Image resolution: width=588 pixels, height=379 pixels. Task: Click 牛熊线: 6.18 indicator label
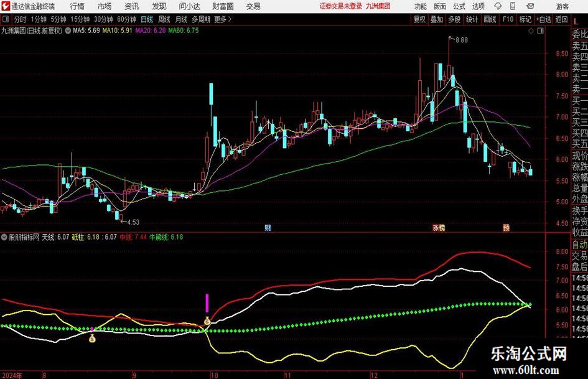pos(166,237)
